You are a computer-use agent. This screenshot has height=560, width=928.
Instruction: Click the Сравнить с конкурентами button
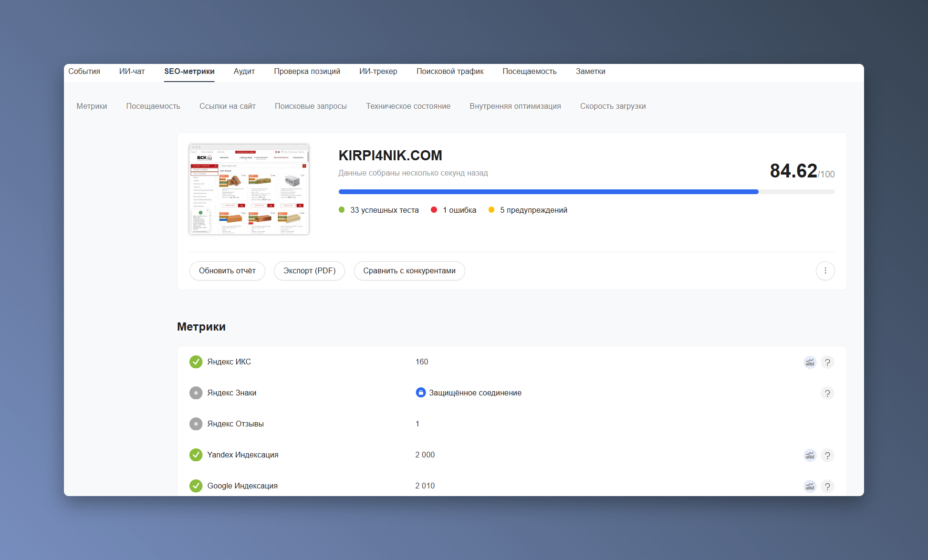click(409, 271)
